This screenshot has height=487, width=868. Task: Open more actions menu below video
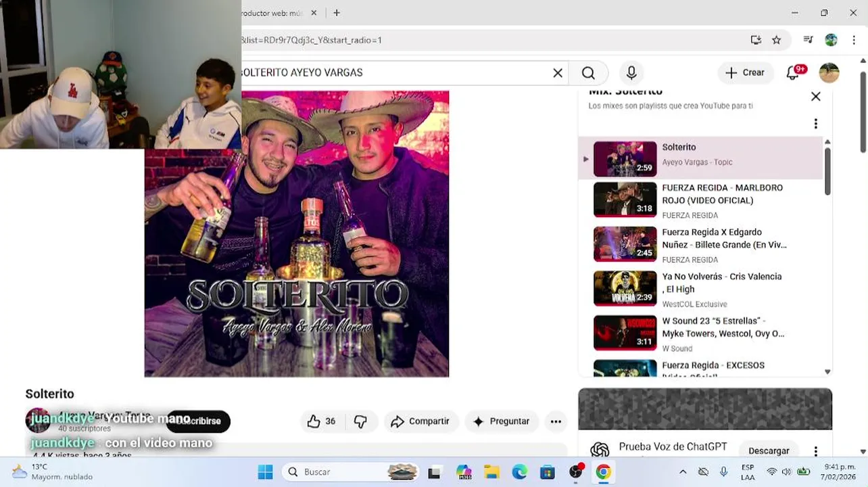(556, 421)
